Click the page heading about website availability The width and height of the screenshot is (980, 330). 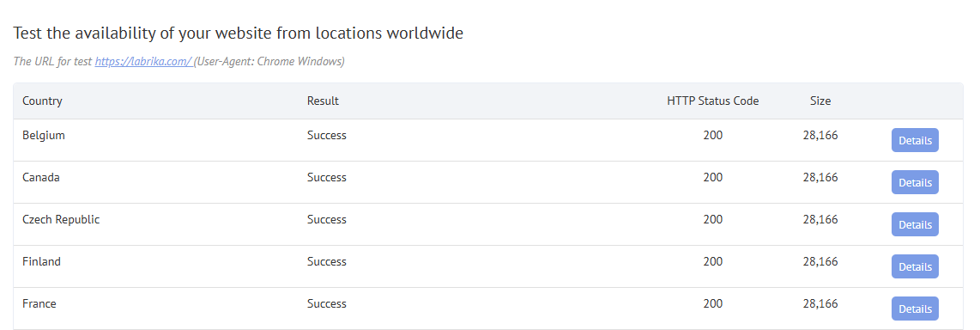pyautogui.click(x=238, y=34)
